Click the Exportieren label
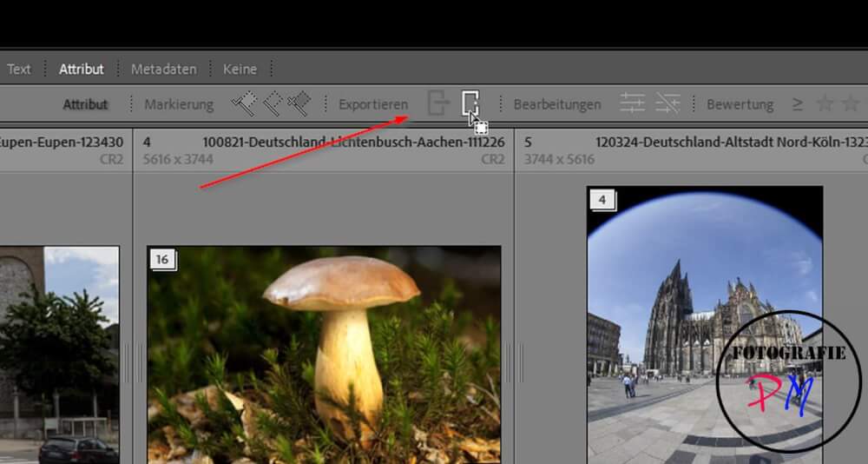The height and width of the screenshot is (464, 868). click(x=373, y=104)
